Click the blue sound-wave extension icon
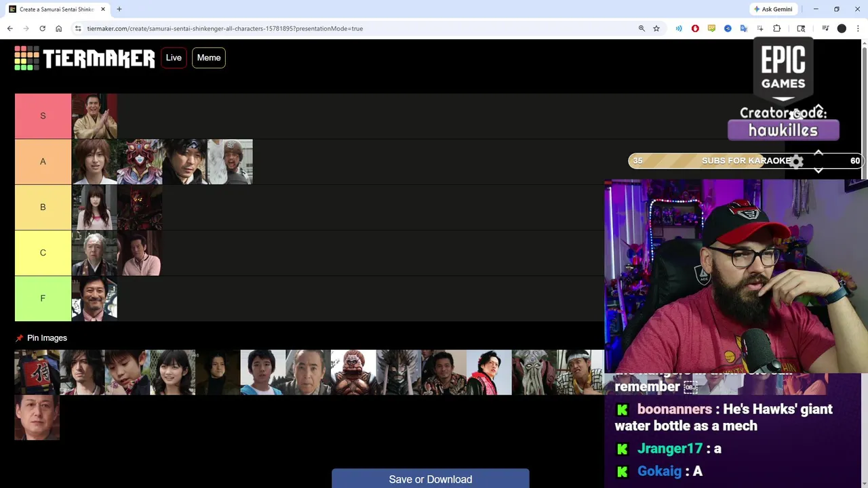 click(679, 28)
